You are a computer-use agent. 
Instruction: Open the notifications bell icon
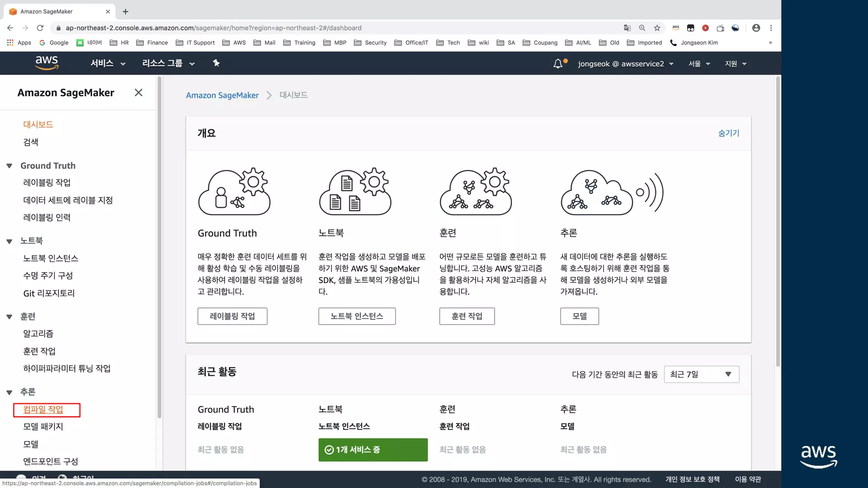(558, 64)
